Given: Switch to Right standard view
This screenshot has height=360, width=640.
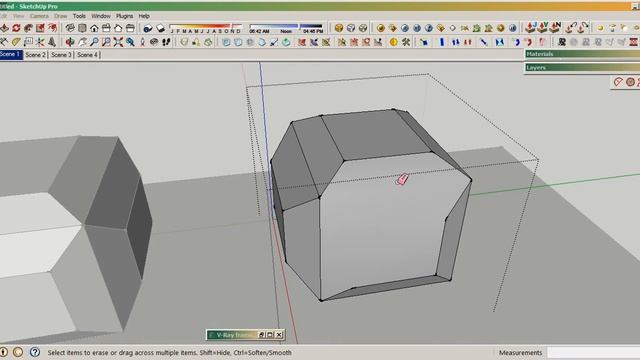Looking at the screenshot, I should [x=106, y=28].
